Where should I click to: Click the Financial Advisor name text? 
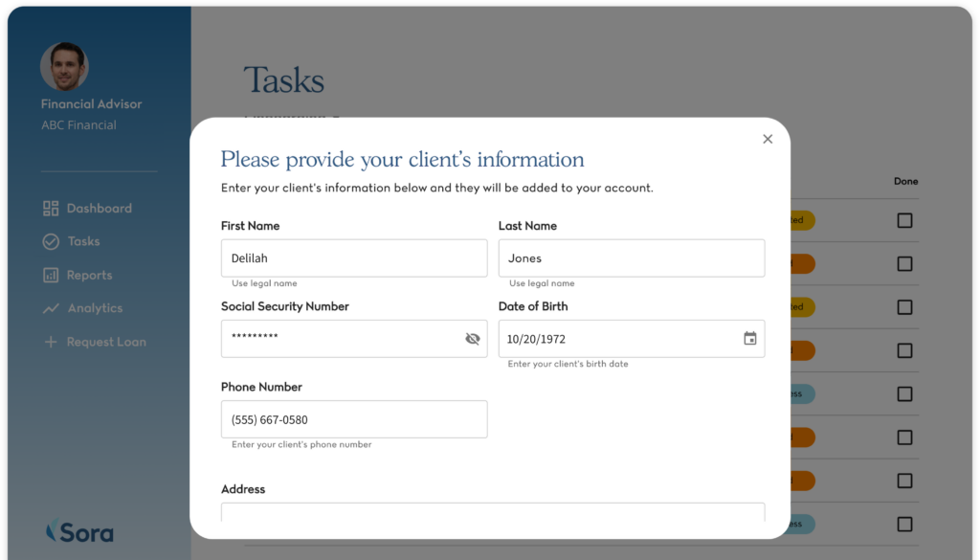click(x=91, y=104)
